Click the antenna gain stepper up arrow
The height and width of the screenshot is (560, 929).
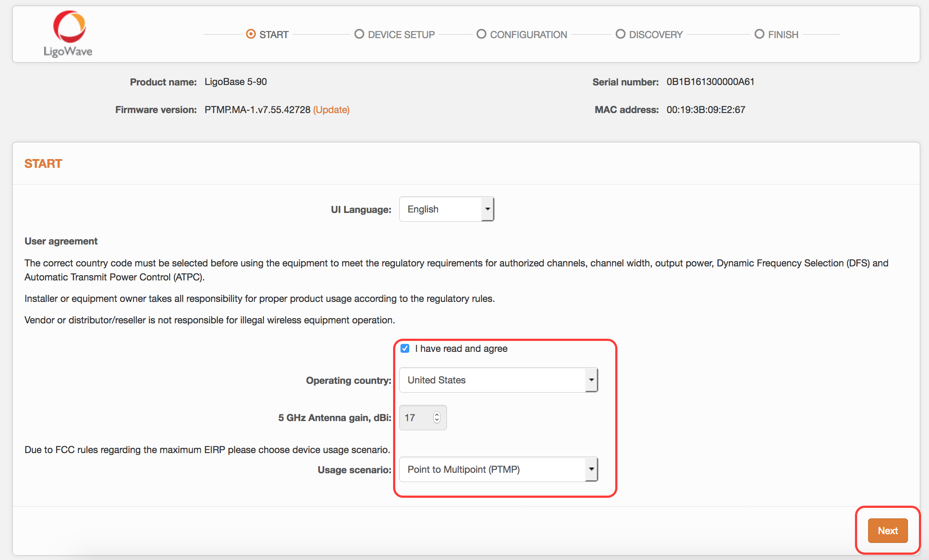click(437, 414)
